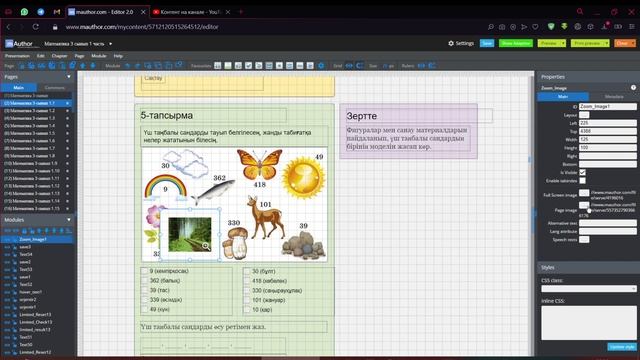Click the first Rulers toolbar icon
The image size is (640, 360).
pyautogui.click(x=422, y=66)
